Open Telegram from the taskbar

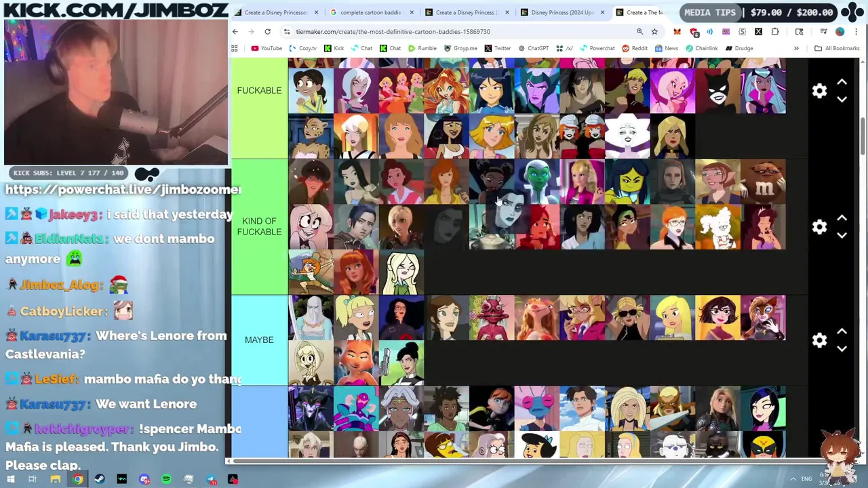point(211,479)
